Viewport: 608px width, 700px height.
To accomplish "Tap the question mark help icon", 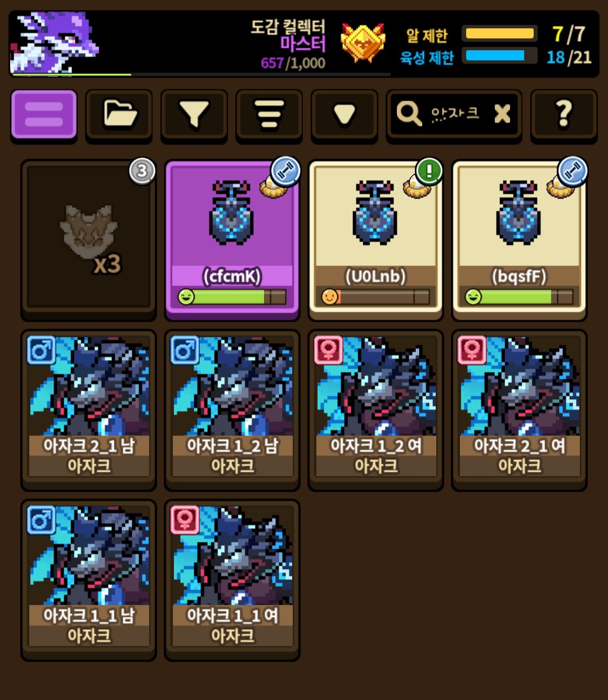I will click(564, 115).
